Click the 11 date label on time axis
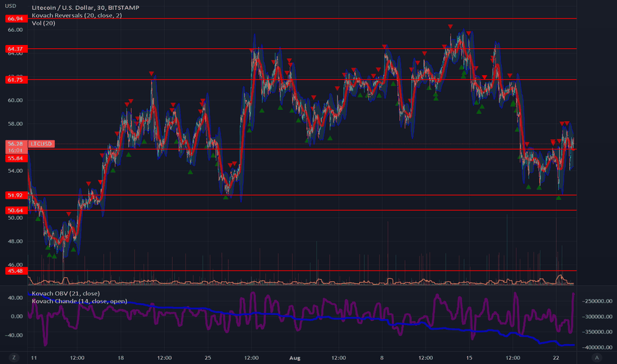Screen dimensions: 617x364 click(34, 358)
